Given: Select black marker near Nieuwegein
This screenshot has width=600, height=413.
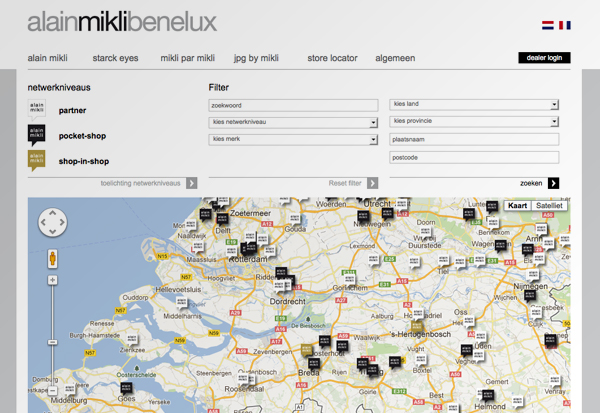Looking at the screenshot, I should point(363,216).
